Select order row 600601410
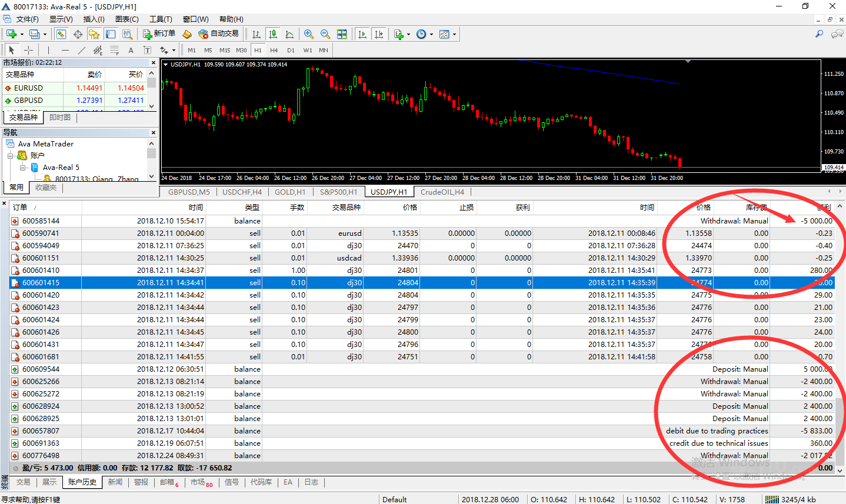This screenshot has height=504, width=846. click(422, 271)
